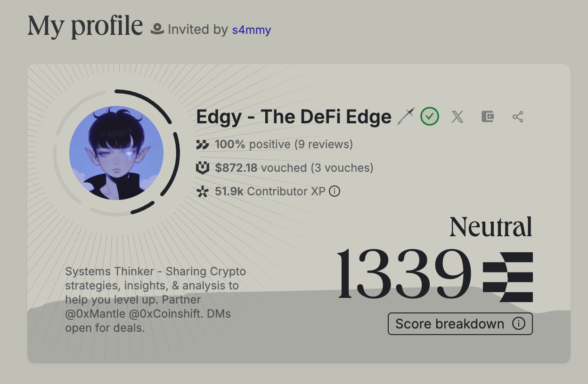Click the wallet icon
Screen dimensions: 588x384
coord(488,117)
